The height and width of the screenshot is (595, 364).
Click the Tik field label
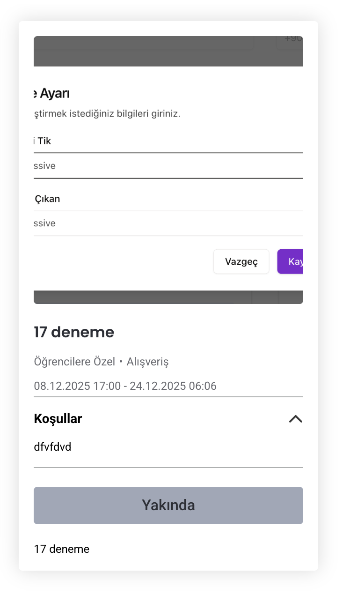pyautogui.click(x=44, y=141)
